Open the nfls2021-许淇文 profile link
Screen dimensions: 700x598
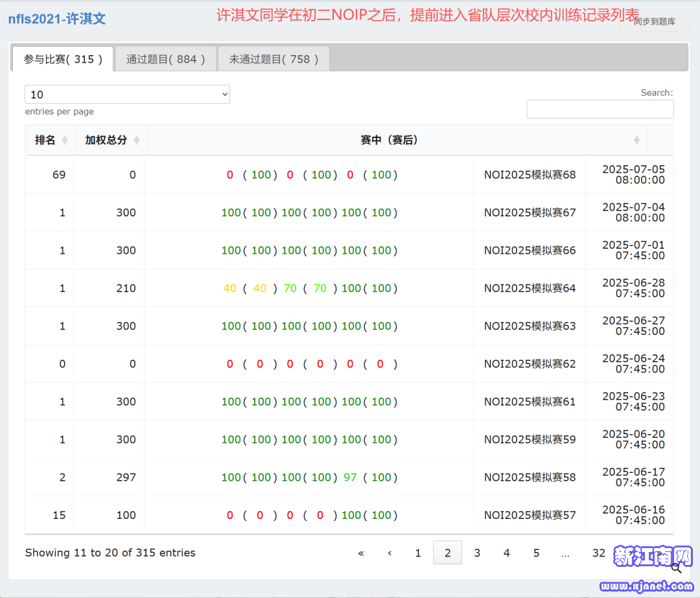[57, 19]
